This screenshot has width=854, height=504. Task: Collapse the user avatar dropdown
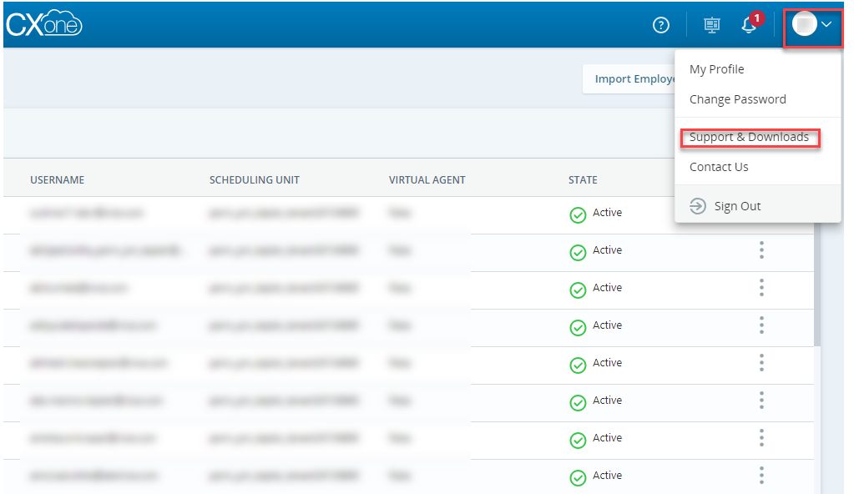(x=812, y=25)
